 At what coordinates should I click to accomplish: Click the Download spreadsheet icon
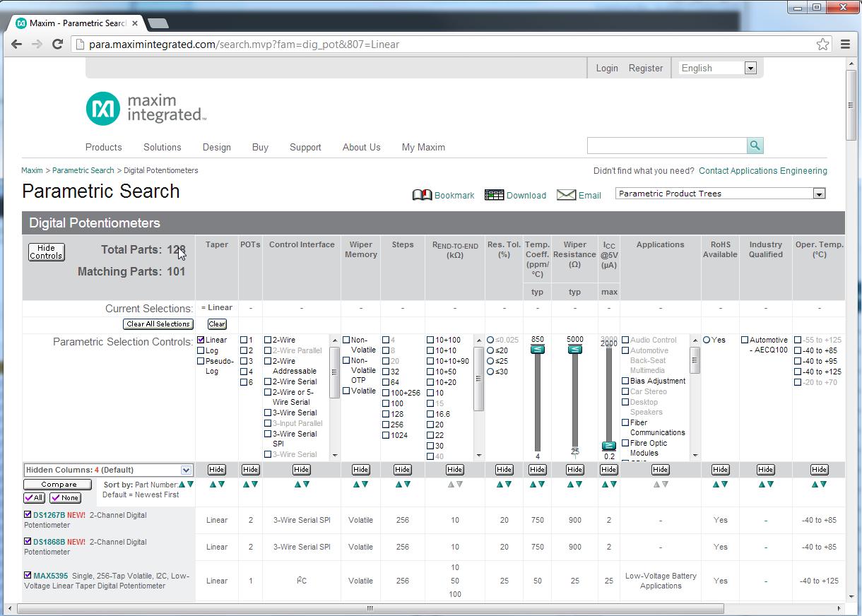click(x=494, y=195)
